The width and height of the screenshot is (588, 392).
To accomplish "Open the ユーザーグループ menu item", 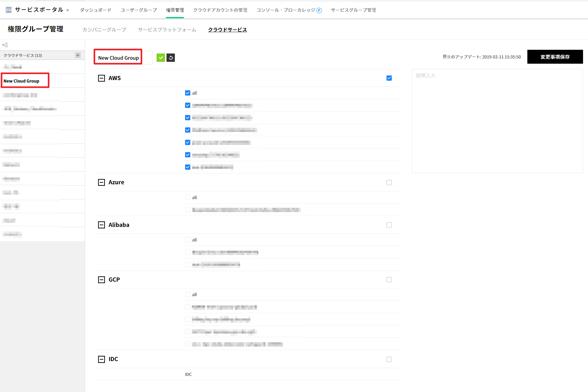I will (x=139, y=10).
